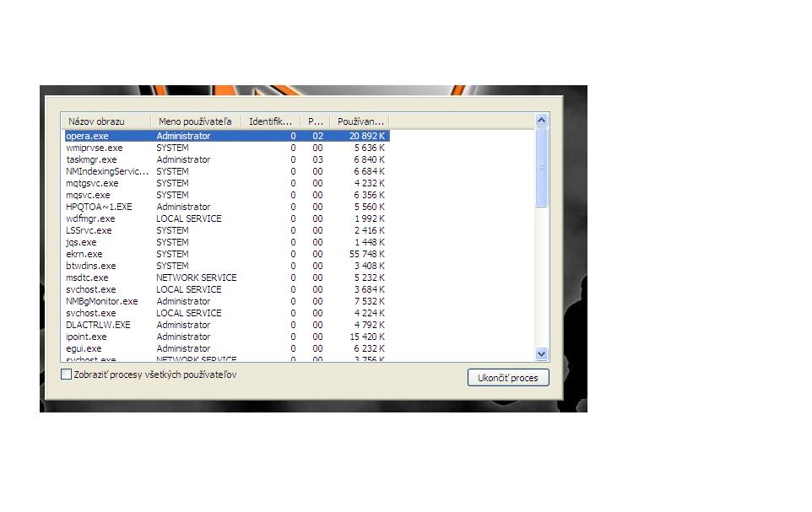Select the egui.exe process

pyautogui.click(x=84, y=348)
